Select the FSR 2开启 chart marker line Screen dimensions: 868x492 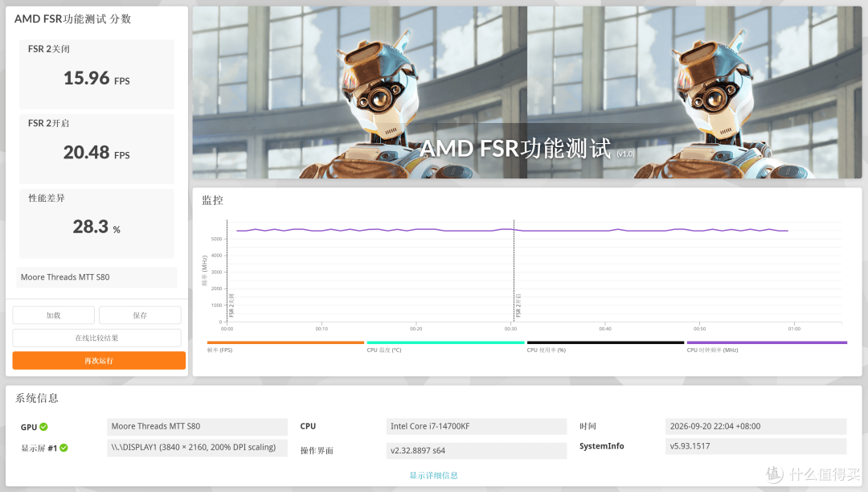pos(514,271)
